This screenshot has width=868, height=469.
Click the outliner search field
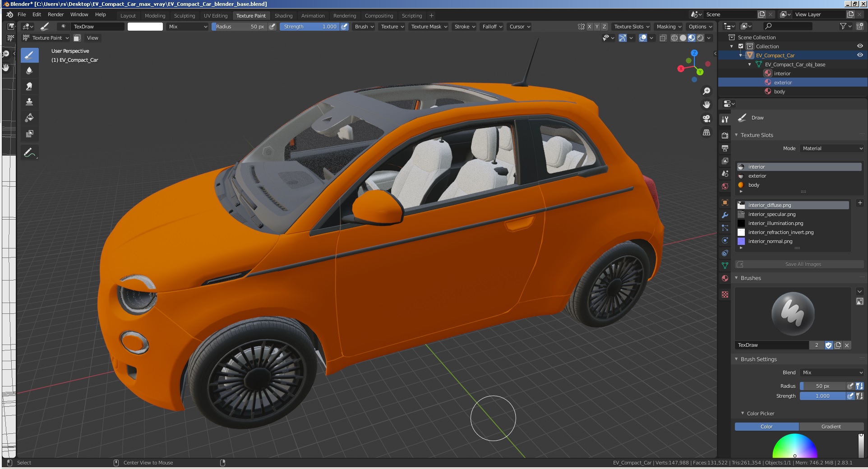click(788, 27)
